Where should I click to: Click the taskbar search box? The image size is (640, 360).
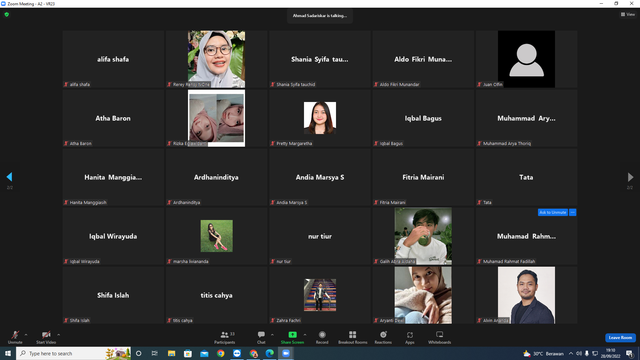[73, 353]
